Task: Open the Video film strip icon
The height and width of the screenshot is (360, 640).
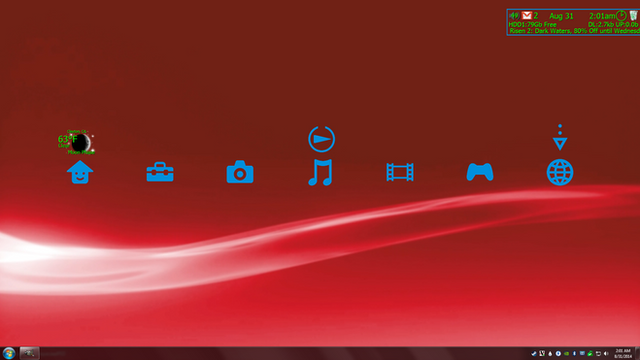Action: (x=400, y=172)
